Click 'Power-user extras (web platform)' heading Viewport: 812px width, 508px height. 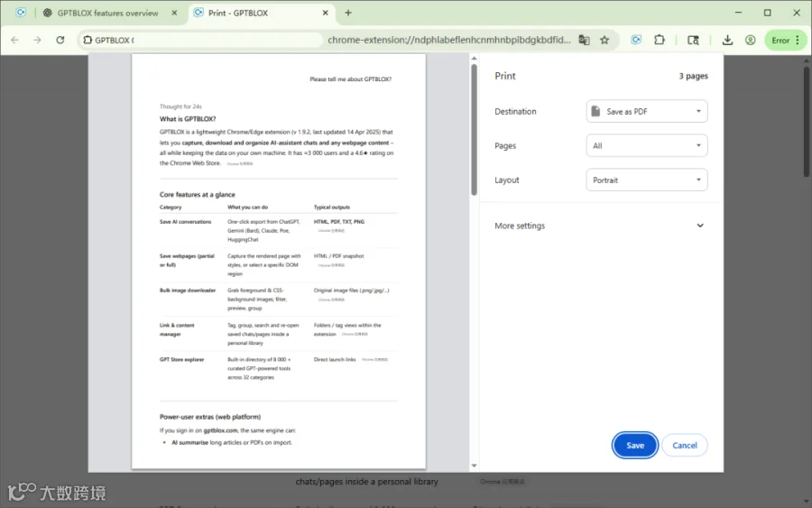tap(210, 417)
